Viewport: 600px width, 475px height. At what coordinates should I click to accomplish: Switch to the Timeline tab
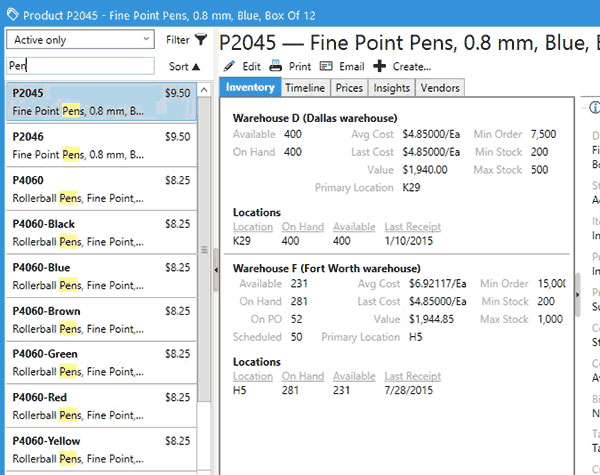[x=305, y=88]
